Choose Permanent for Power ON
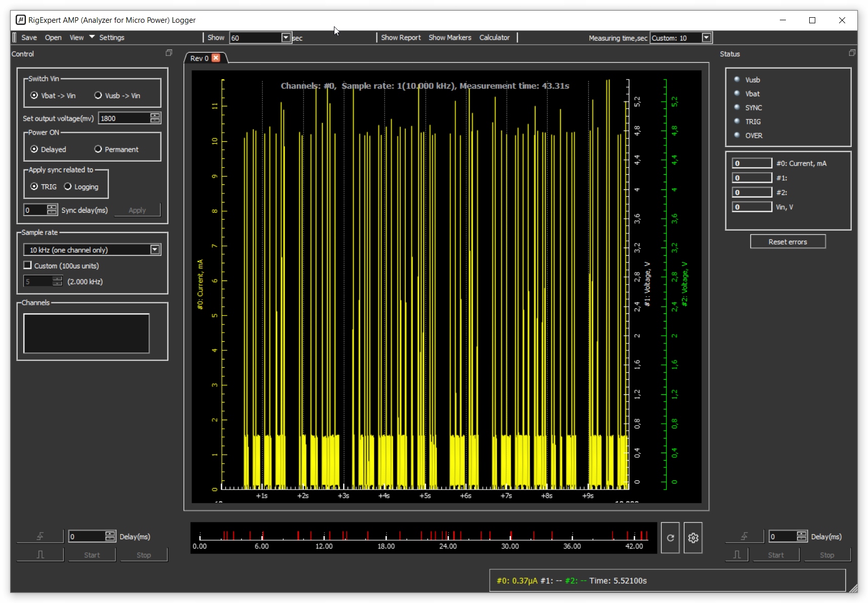The width and height of the screenshot is (868, 603). [98, 149]
